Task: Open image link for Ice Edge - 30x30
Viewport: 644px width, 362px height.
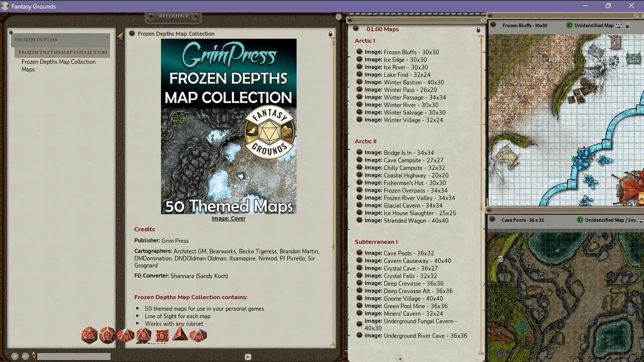Action: [359, 59]
